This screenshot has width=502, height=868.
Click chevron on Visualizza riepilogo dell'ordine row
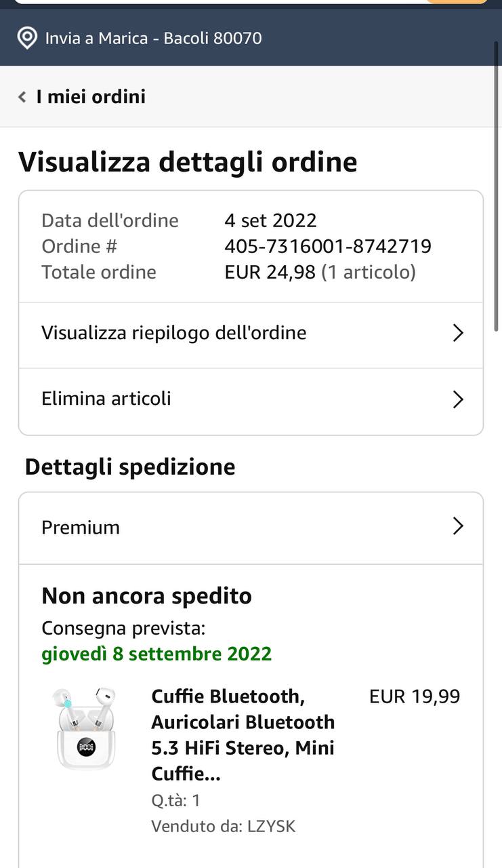click(458, 333)
